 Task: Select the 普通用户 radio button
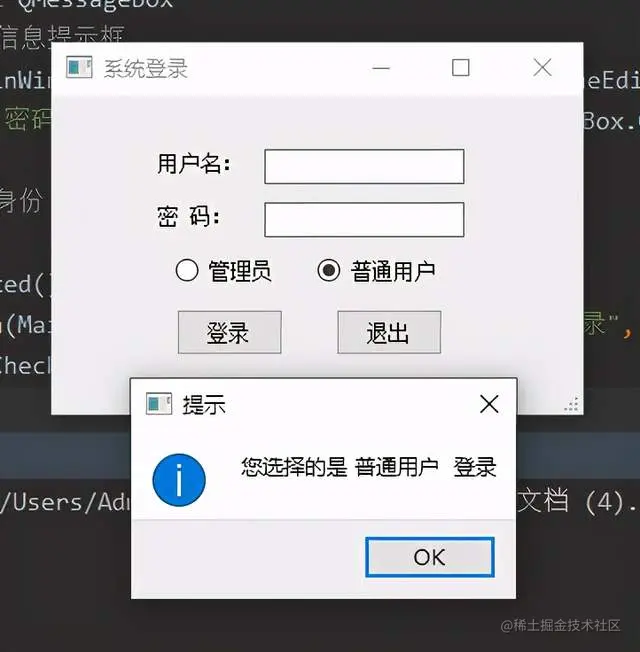tap(329, 271)
